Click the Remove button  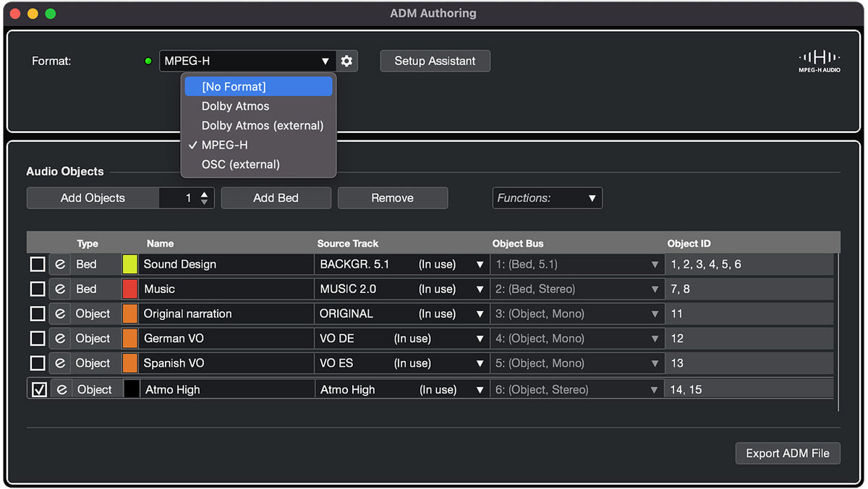(x=392, y=198)
